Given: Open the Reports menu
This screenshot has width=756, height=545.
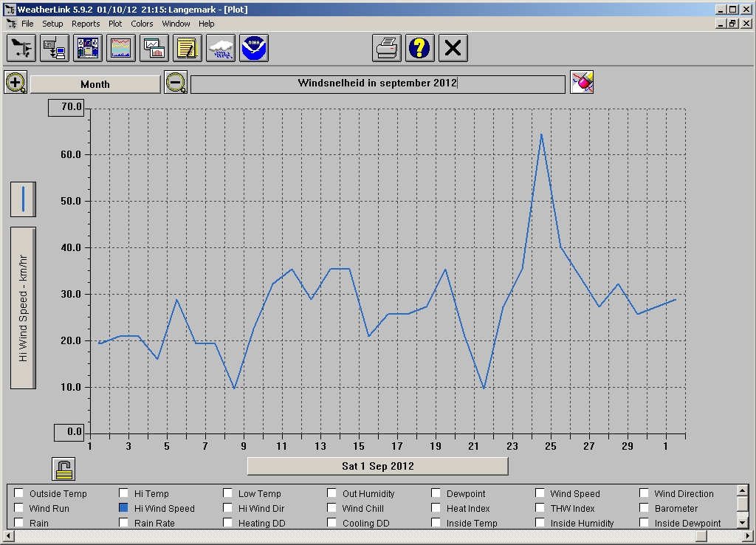Looking at the screenshot, I should [x=86, y=24].
